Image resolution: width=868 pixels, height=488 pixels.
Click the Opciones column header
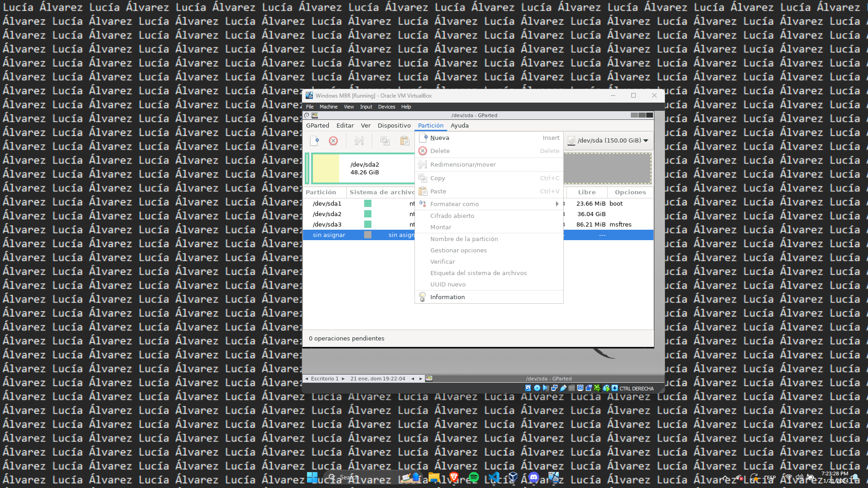pos(630,192)
